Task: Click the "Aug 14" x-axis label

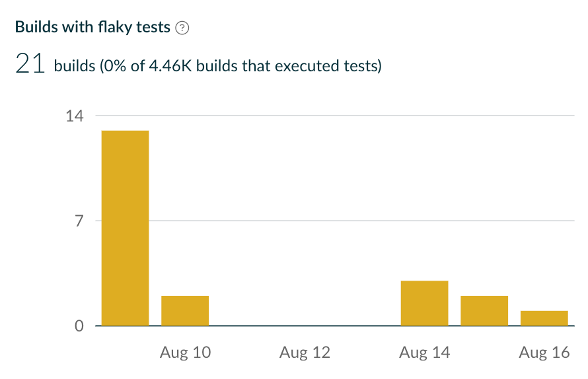Action: (424, 353)
